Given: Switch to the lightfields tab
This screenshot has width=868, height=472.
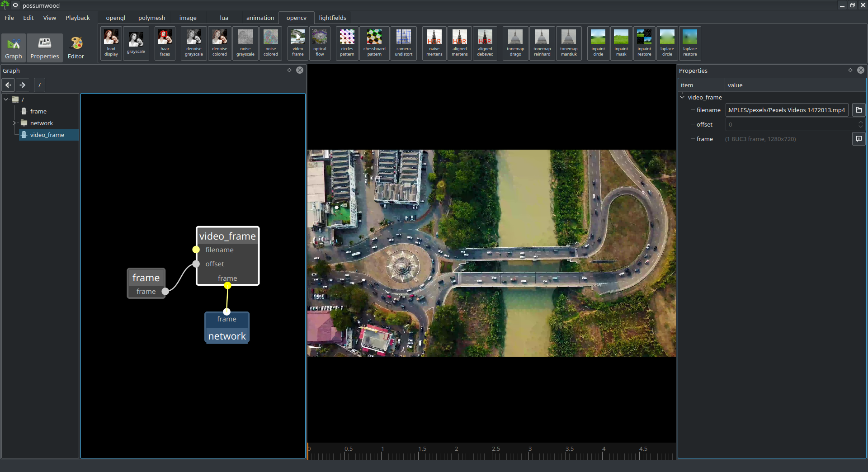Looking at the screenshot, I should click(332, 18).
